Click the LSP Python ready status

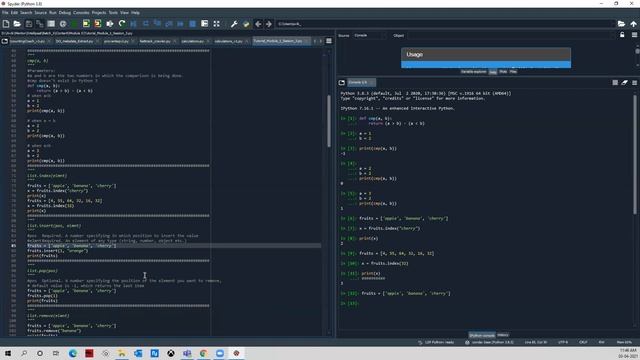436,342
